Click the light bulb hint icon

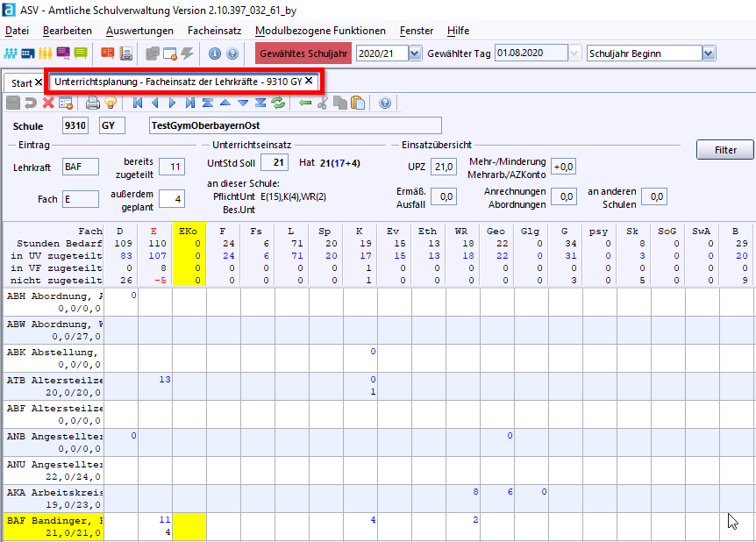(x=111, y=103)
